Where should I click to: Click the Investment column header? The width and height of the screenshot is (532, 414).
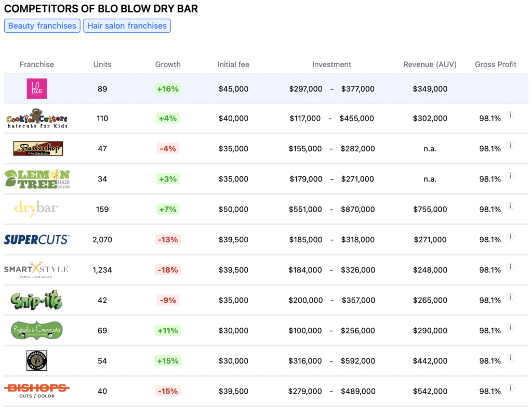[x=331, y=64]
